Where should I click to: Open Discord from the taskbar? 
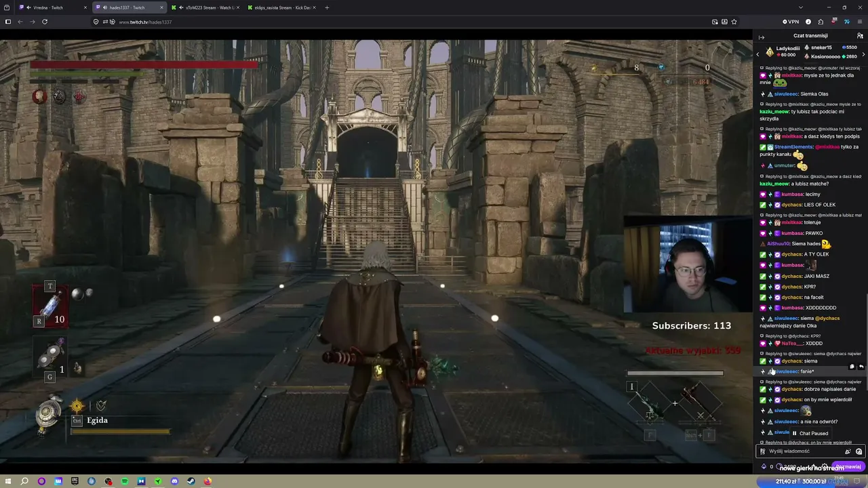click(x=174, y=481)
